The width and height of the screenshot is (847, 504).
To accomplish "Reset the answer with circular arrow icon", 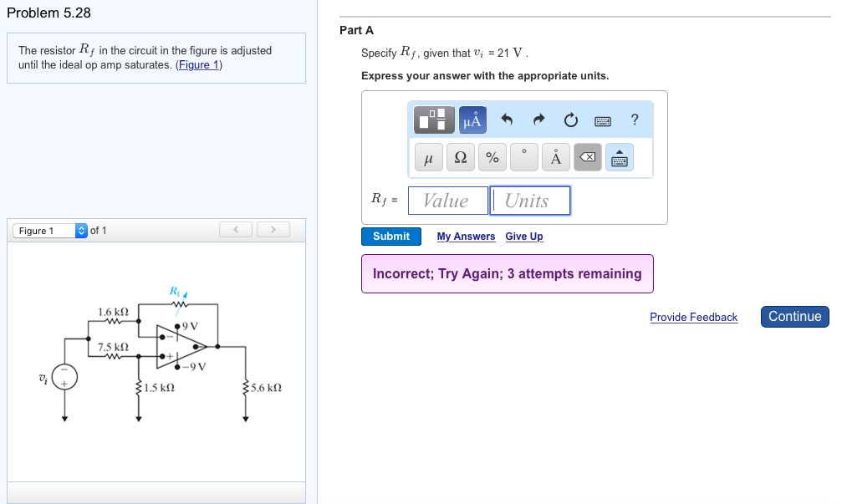I will point(570,120).
